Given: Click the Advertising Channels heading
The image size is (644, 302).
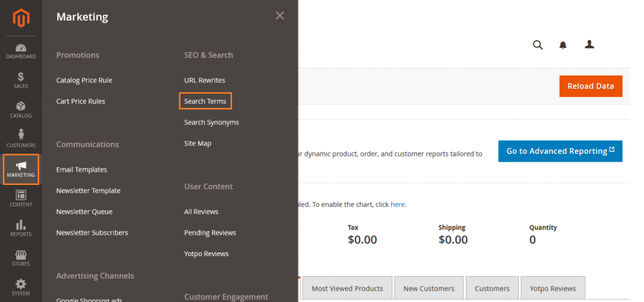Looking at the screenshot, I should tap(95, 276).
